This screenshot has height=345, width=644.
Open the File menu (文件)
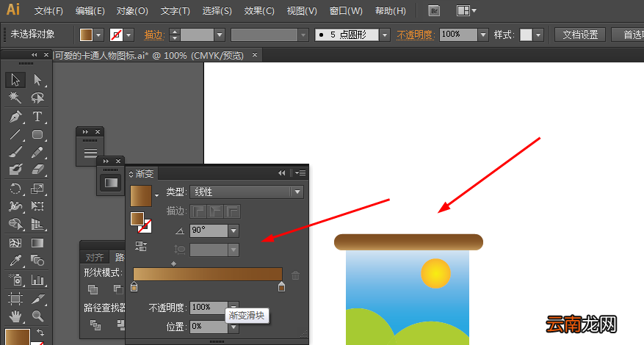tap(48, 11)
